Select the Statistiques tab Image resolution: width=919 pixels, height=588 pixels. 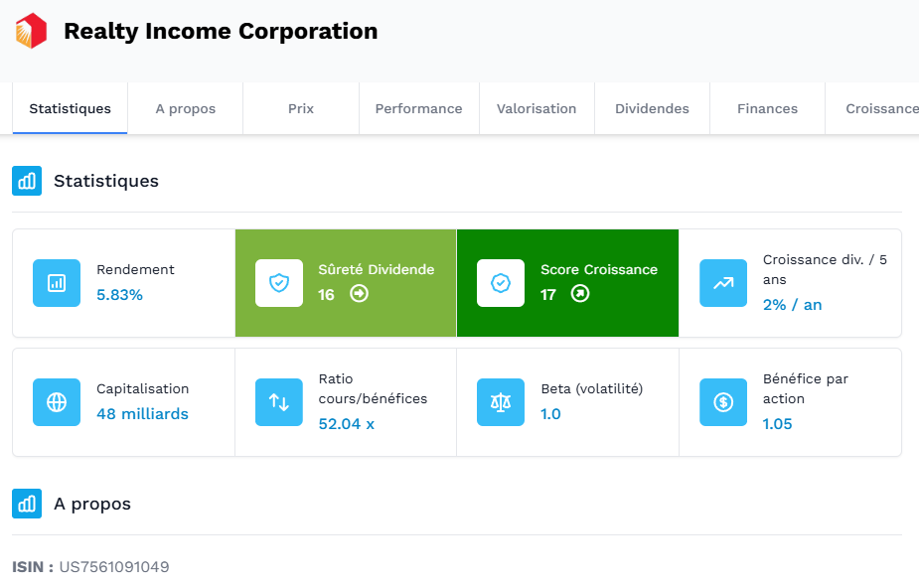[x=70, y=108]
